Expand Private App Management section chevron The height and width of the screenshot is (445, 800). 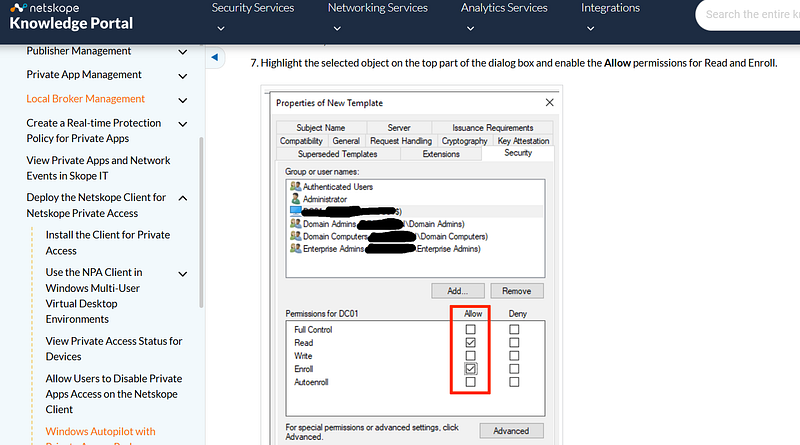(183, 76)
